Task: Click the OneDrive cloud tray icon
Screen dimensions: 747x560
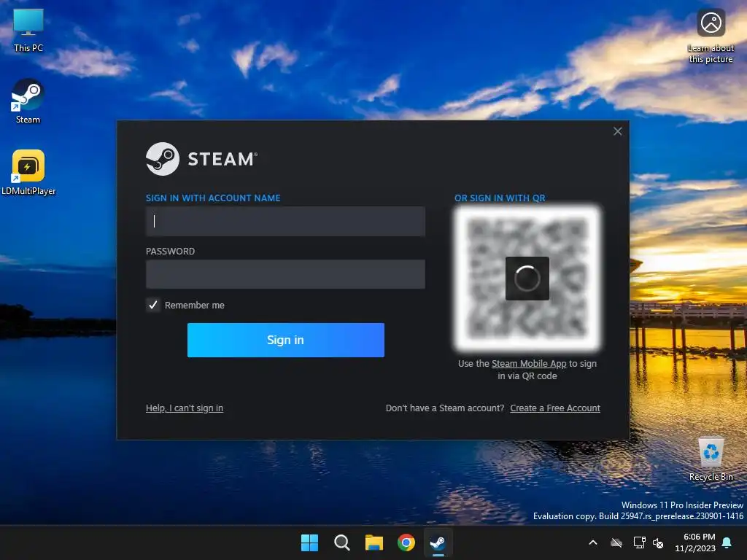Action: tap(616, 542)
